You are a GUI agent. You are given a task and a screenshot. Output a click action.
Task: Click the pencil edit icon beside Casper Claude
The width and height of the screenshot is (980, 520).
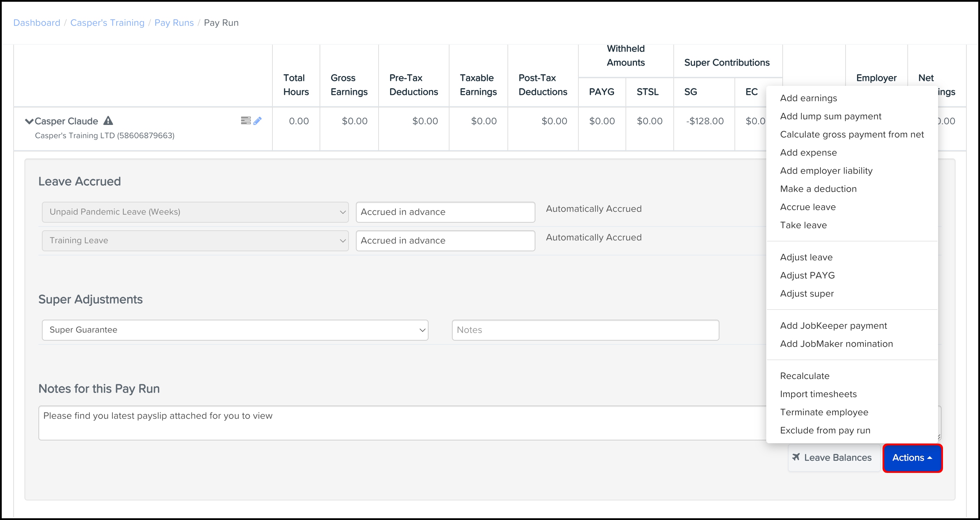257,121
